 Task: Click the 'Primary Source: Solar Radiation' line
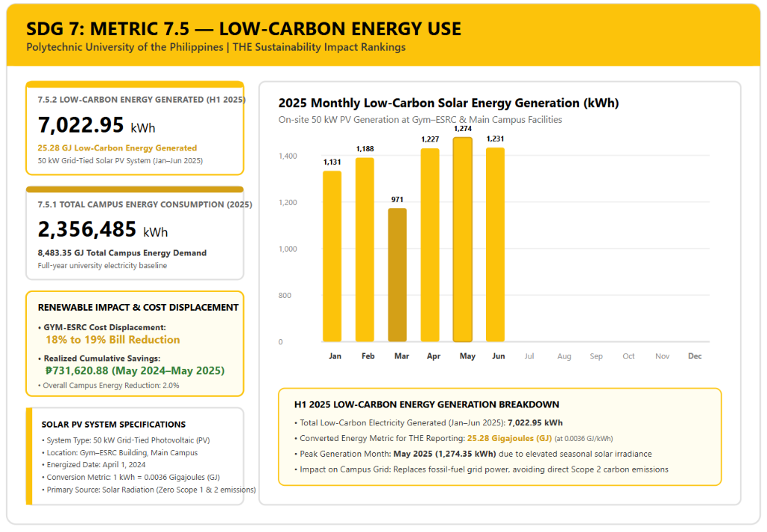click(149, 490)
